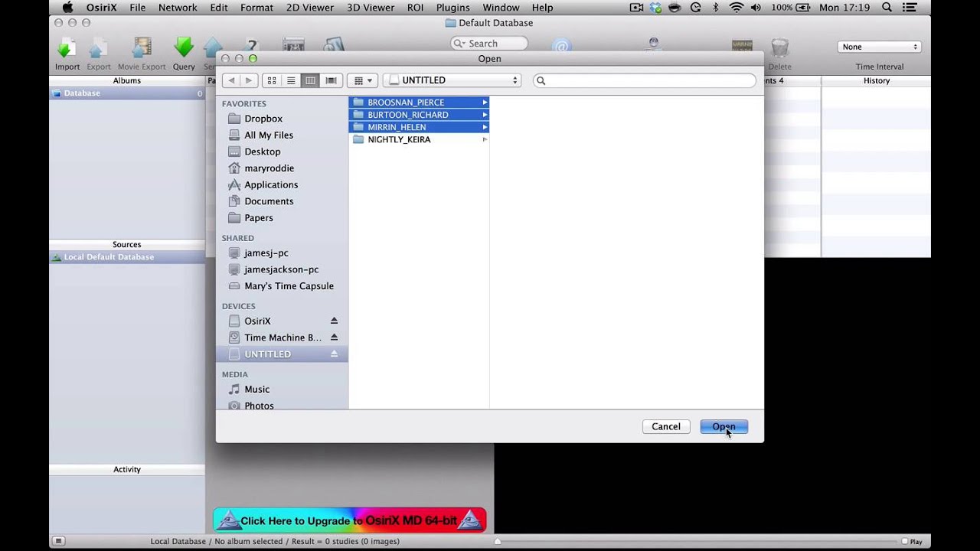
Task: Select the BROOSNAN_PIERCE folder
Action: point(419,103)
